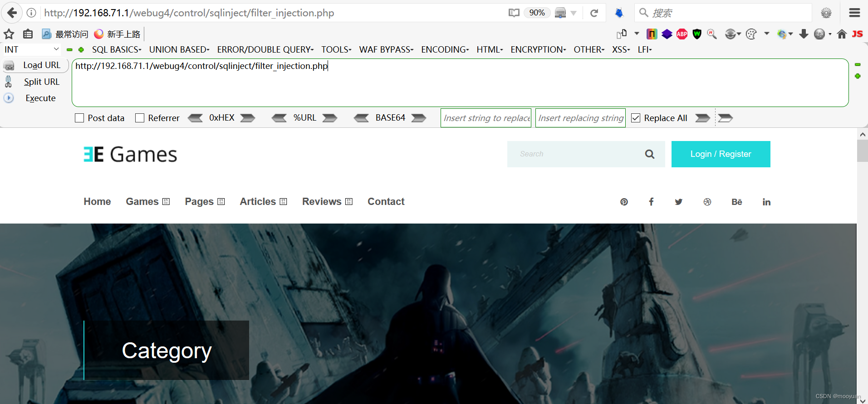Image resolution: width=868 pixels, height=404 pixels.
Task: Click the black shield W extension icon
Action: [x=697, y=34]
